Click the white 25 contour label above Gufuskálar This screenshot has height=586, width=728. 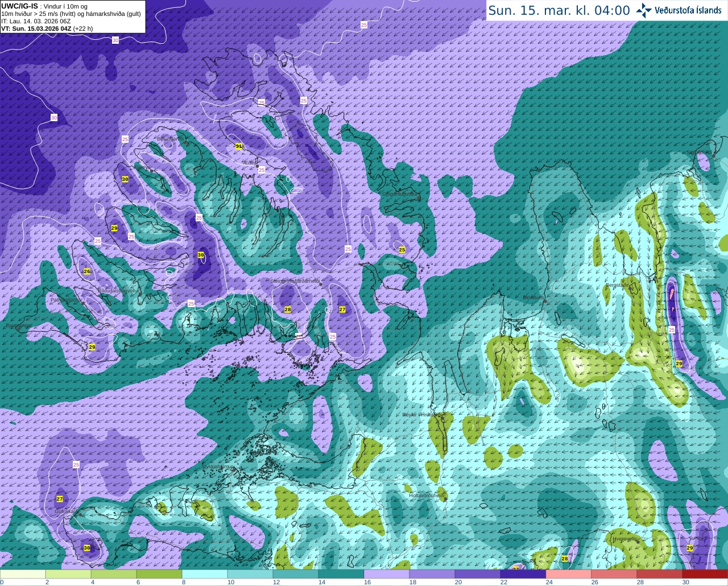76,465
